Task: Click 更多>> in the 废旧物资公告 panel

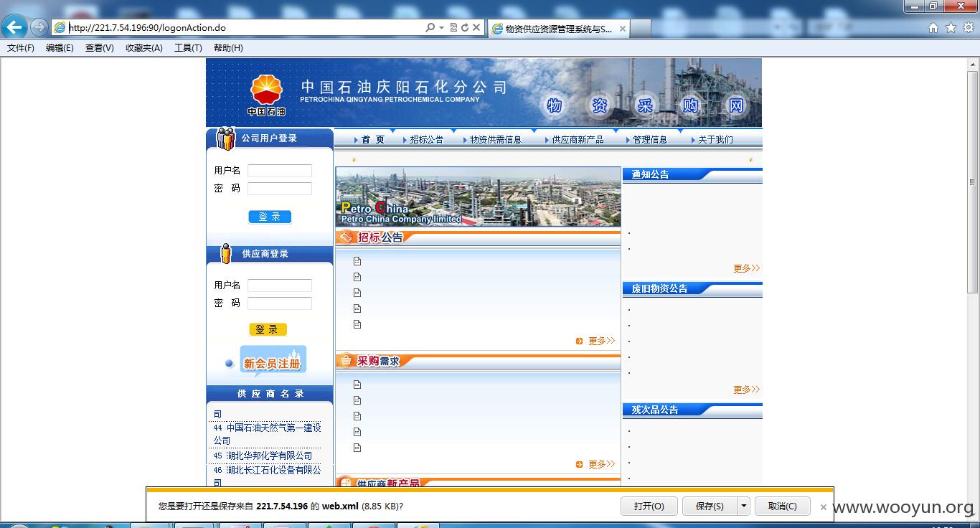Action: point(746,390)
